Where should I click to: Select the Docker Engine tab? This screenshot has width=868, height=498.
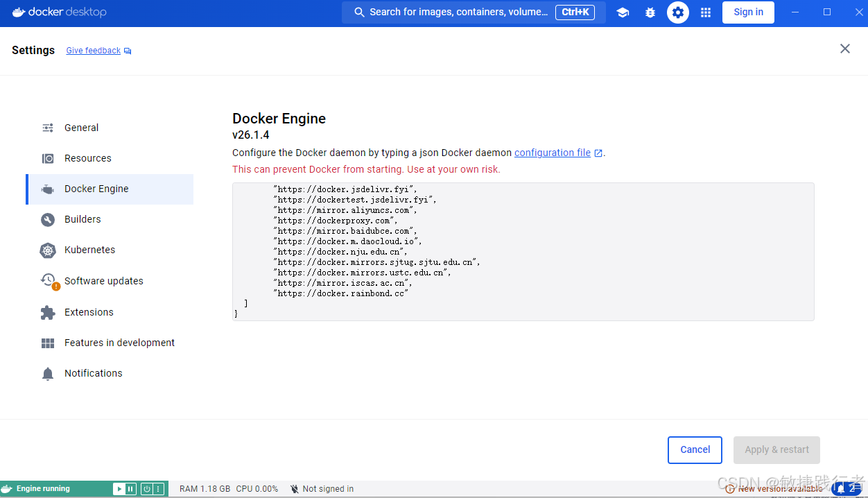click(x=110, y=189)
